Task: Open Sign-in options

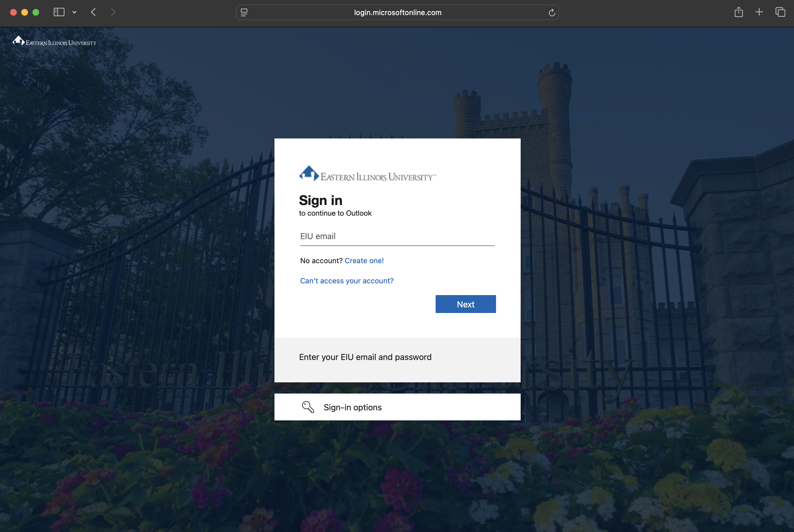Action: coord(353,407)
